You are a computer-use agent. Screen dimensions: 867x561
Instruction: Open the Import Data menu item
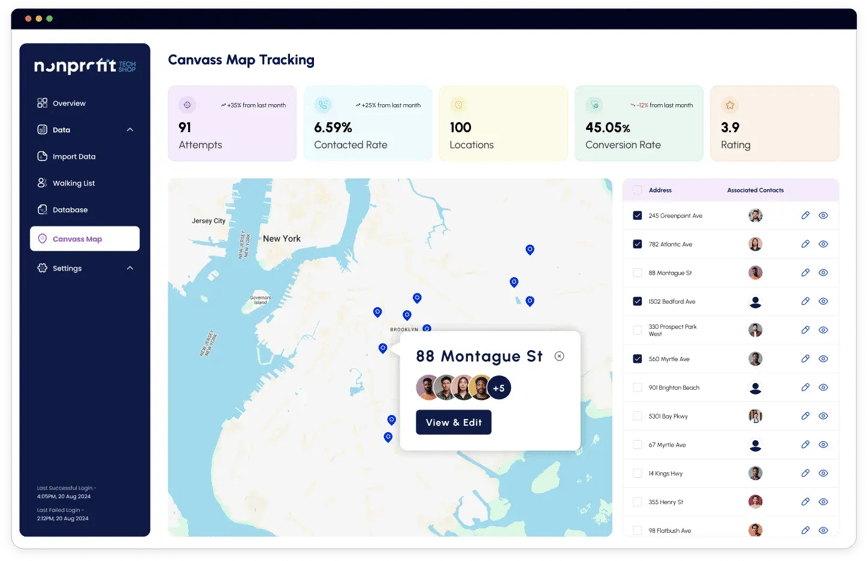(x=73, y=157)
